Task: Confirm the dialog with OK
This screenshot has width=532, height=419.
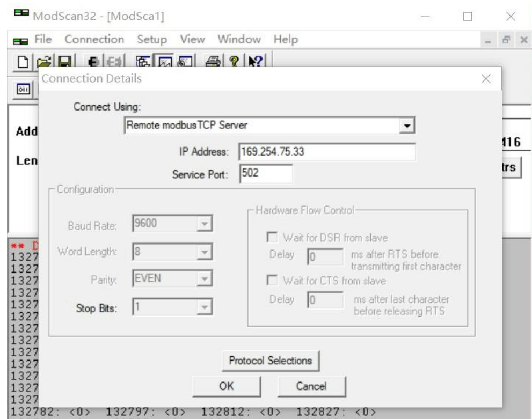Action: click(x=227, y=386)
